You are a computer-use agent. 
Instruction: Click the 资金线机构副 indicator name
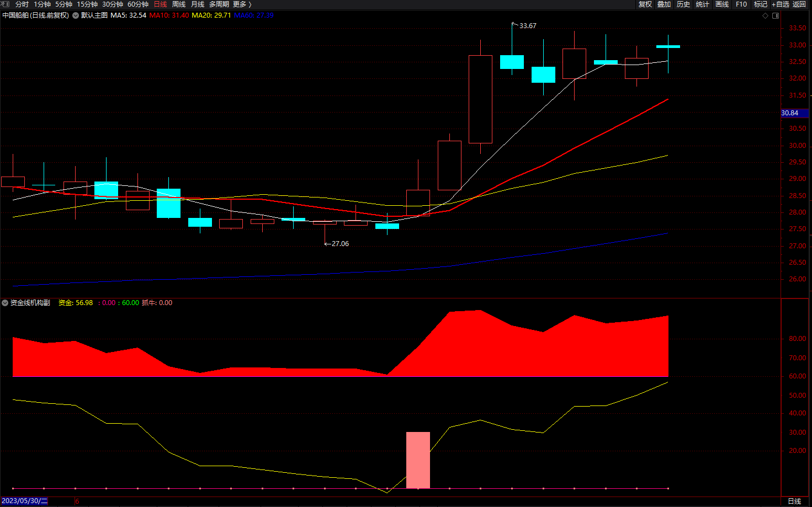pos(30,303)
